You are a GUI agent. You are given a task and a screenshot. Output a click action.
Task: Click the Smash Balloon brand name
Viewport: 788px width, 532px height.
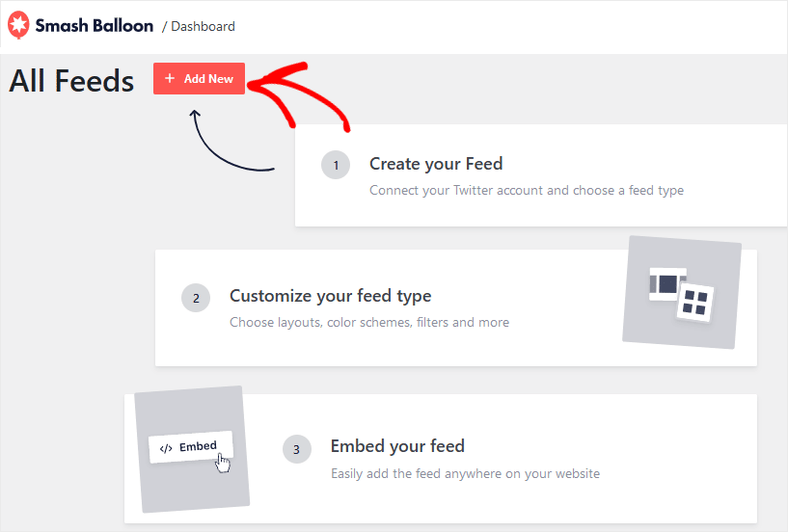(x=95, y=26)
